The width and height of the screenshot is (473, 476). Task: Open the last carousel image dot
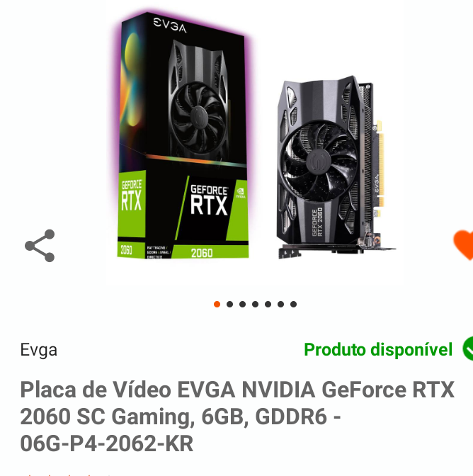tap(293, 304)
